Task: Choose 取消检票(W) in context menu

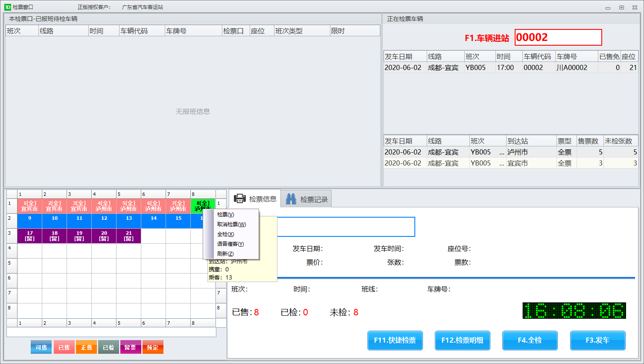Action: (231, 224)
